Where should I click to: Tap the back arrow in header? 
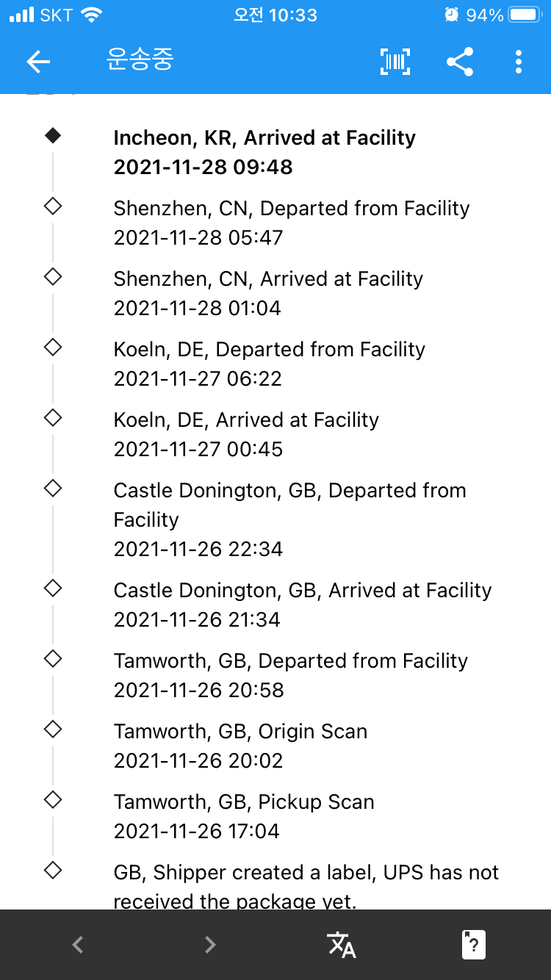coord(38,62)
